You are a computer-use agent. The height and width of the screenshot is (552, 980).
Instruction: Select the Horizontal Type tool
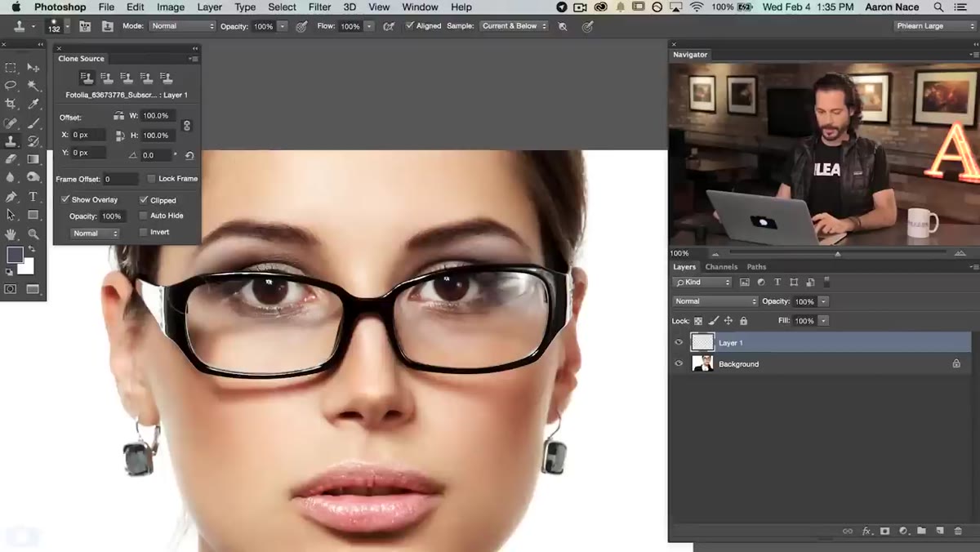[x=33, y=197]
